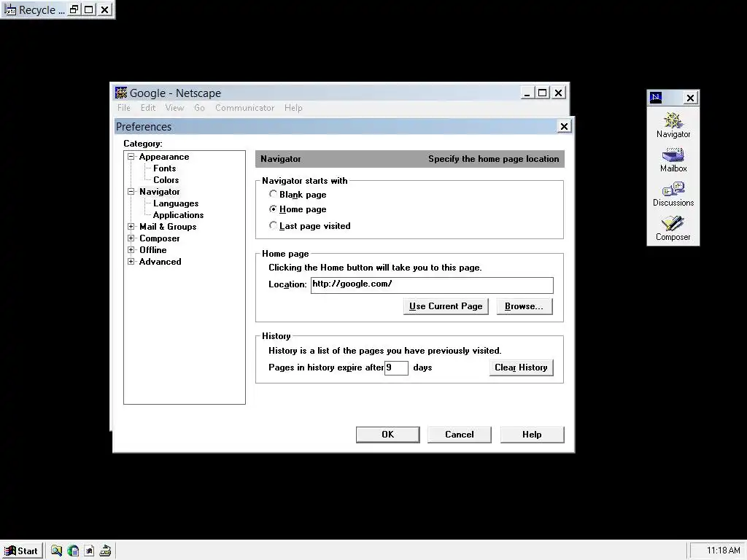The width and height of the screenshot is (747, 560).
Task: Select the Advanced category label
Action: [x=160, y=262]
